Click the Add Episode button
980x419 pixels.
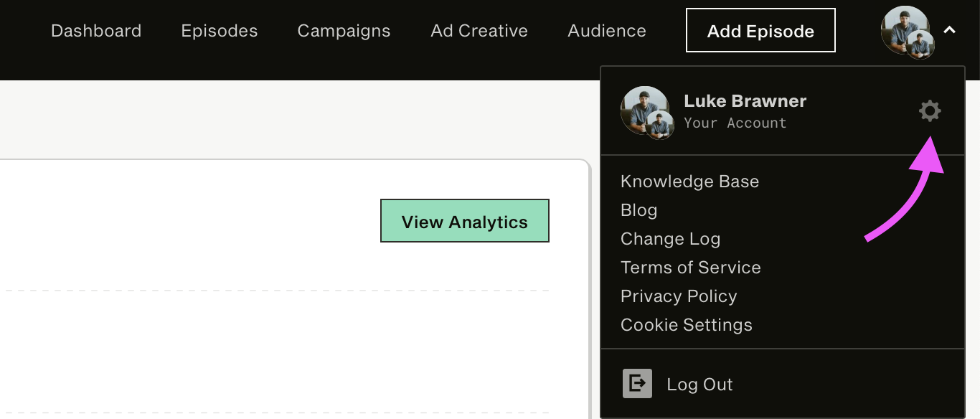click(x=760, y=30)
